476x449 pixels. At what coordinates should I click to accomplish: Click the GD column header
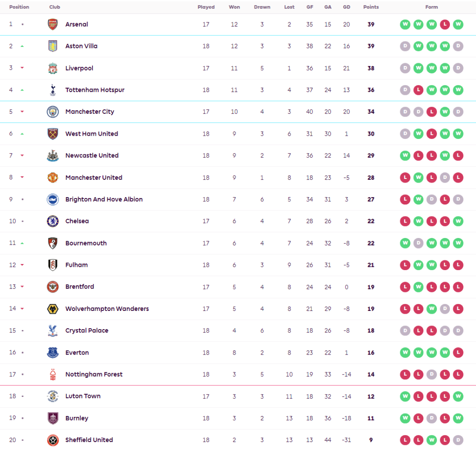click(x=346, y=7)
